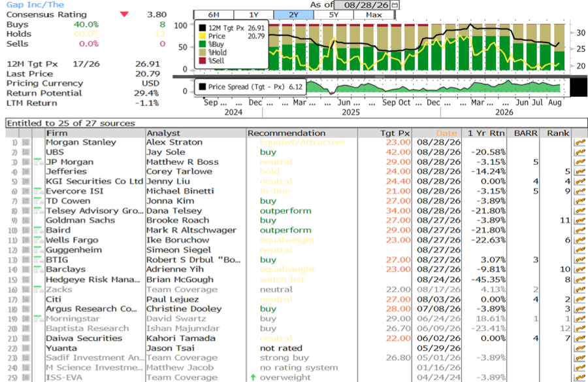Open chart icon for TD Cowen row
The height and width of the screenshot is (382, 588).
[x=580, y=201]
